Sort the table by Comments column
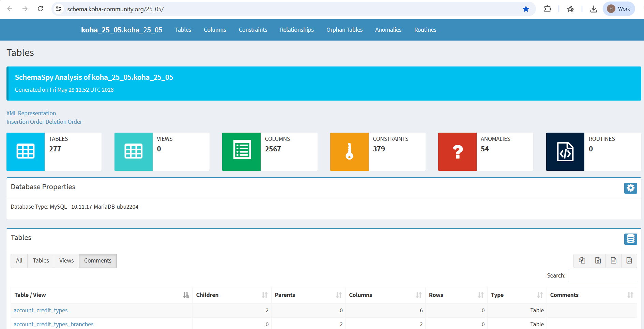 point(592,295)
